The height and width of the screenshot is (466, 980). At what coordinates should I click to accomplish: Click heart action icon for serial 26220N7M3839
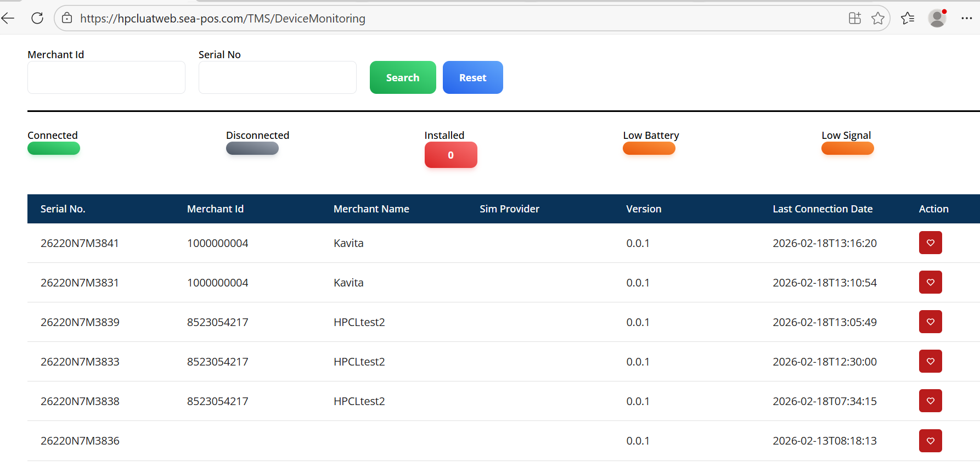click(930, 322)
